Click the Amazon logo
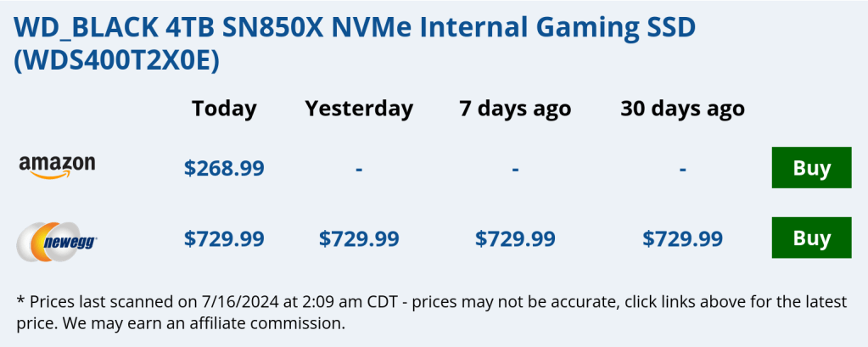The width and height of the screenshot is (868, 347). coord(57,167)
